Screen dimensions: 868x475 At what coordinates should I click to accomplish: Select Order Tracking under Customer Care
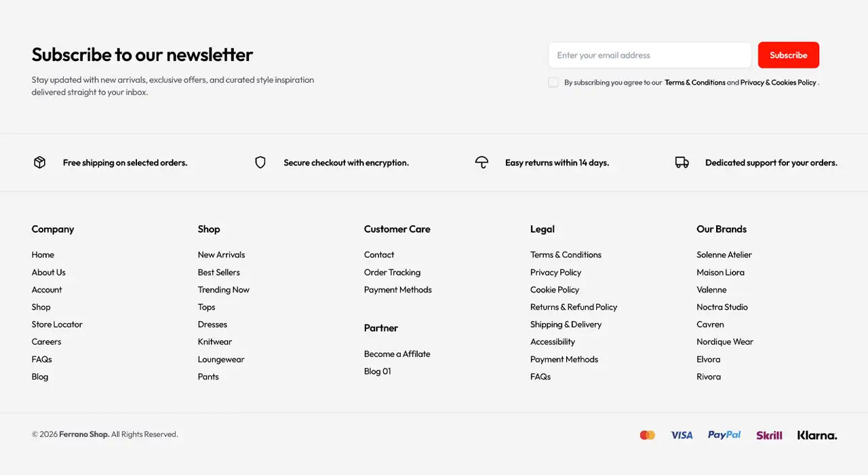click(392, 272)
